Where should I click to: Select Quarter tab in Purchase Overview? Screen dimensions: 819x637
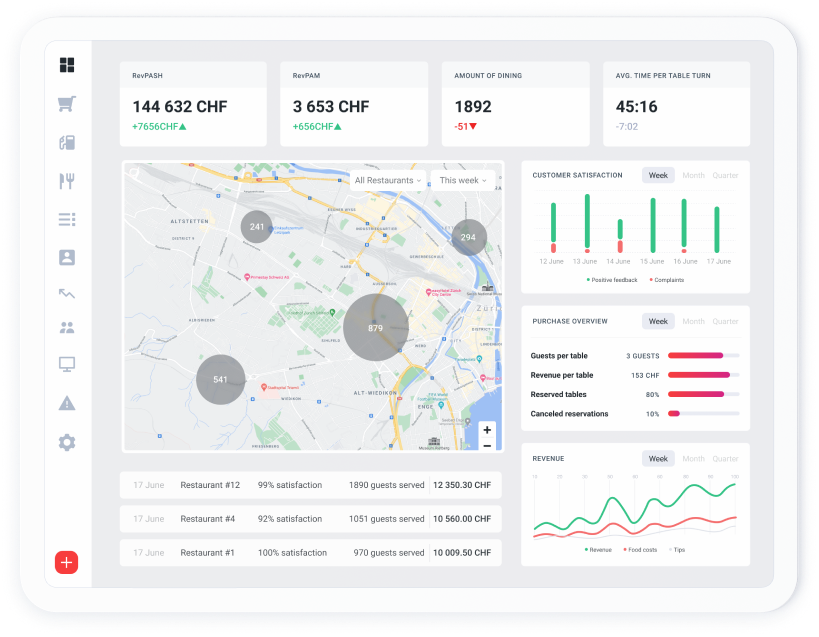(725, 321)
